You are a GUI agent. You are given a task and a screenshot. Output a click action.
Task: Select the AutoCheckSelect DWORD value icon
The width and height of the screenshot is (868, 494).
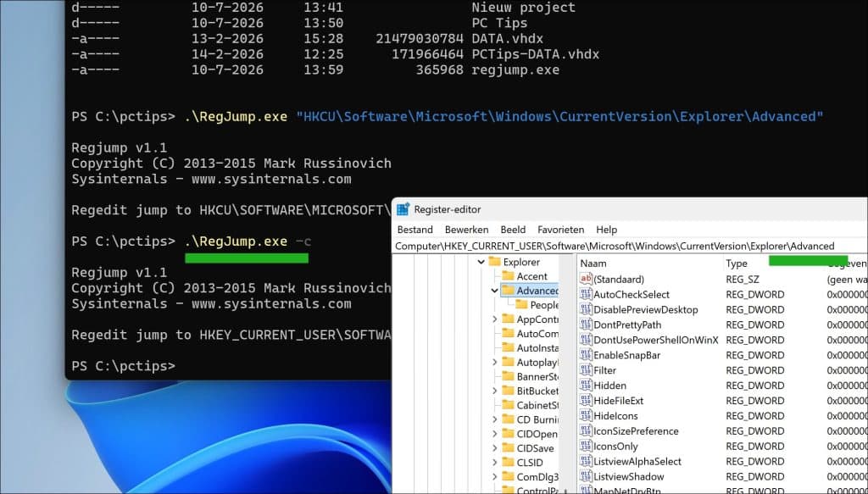coord(585,294)
